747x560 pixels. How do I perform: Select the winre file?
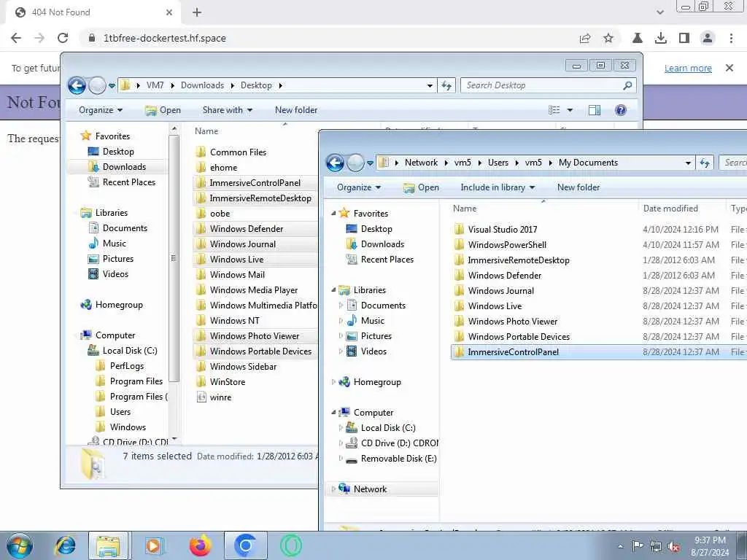214,397
